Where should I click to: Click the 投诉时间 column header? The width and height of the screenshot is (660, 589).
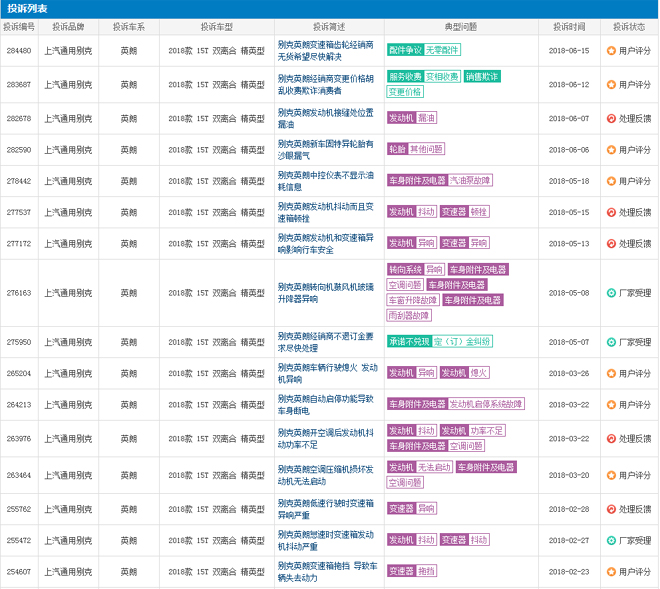click(x=569, y=27)
